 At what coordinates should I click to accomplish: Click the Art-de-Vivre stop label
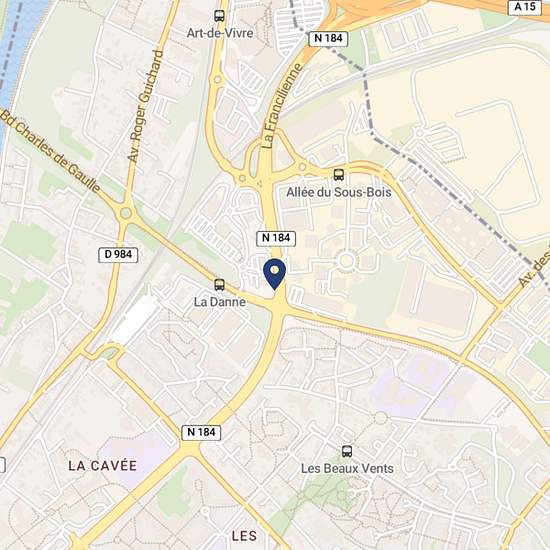coord(220,33)
